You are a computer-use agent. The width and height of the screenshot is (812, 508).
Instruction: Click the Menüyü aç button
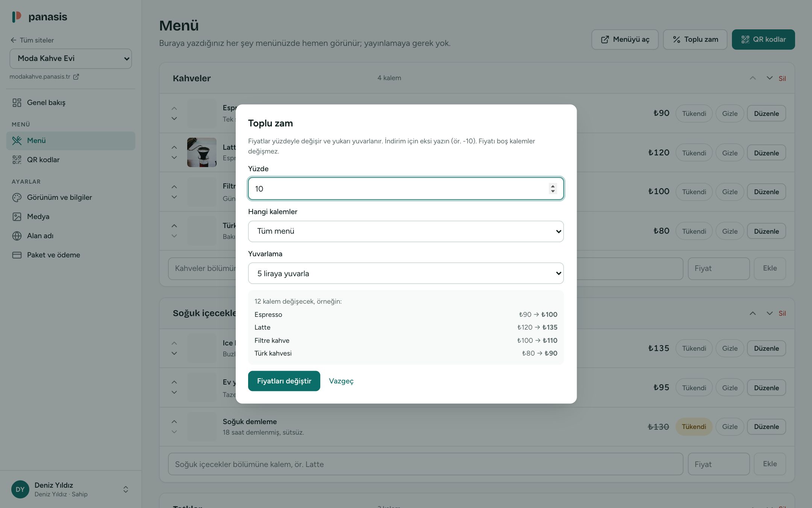pos(625,40)
